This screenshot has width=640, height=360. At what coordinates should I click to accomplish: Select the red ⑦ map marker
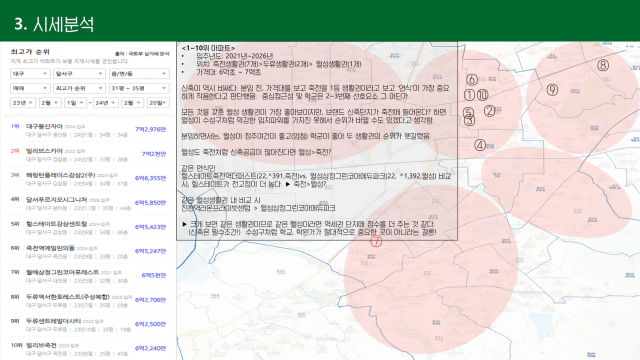click(x=376, y=241)
